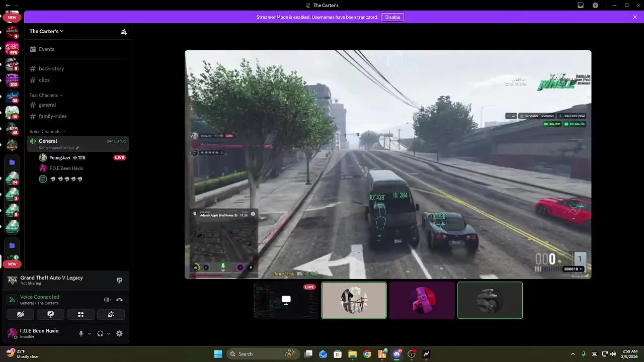This screenshot has width=644, height=362.
Task: Click the share your screen button
Action: pos(50,314)
